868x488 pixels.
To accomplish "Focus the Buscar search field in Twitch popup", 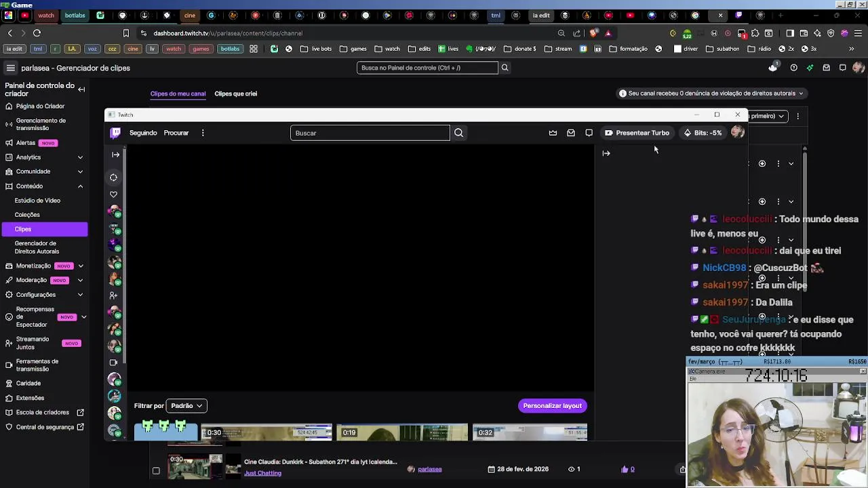I will pyautogui.click(x=370, y=133).
